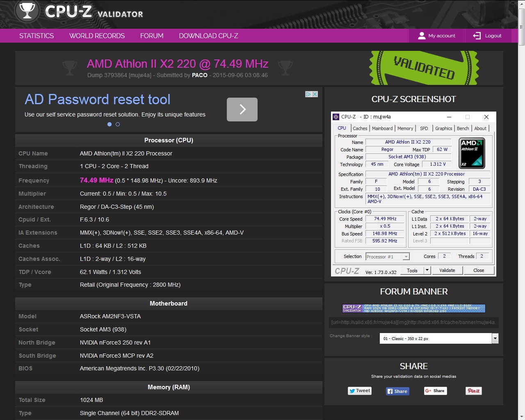Click Google+ Share button

[435, 391]
